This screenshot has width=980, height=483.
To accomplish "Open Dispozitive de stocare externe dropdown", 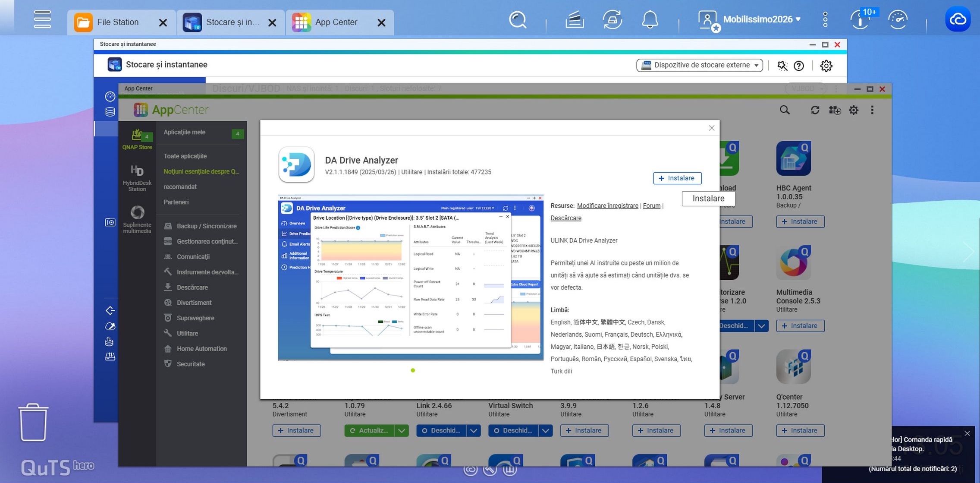I will click(x=699, y=65).
